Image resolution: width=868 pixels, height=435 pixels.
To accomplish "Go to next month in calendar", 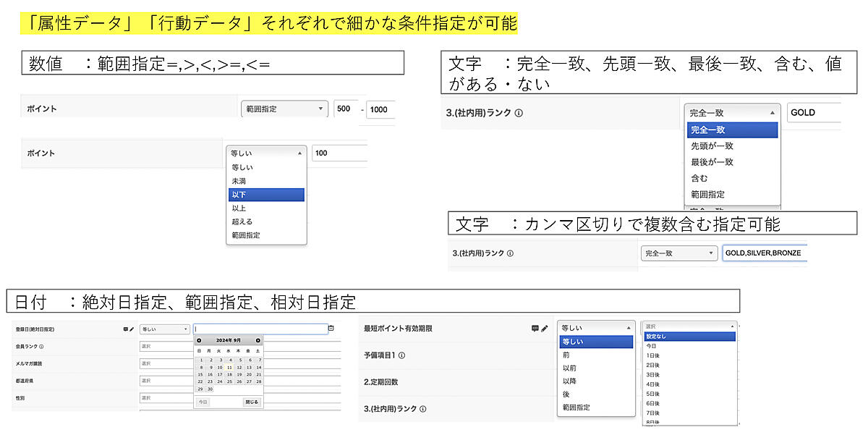I will point(258,340).
